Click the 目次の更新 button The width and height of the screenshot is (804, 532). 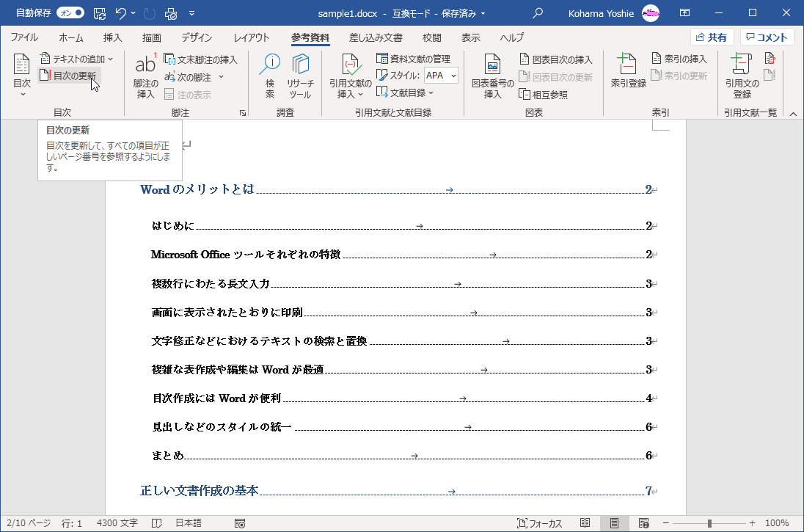pos(69,76)
